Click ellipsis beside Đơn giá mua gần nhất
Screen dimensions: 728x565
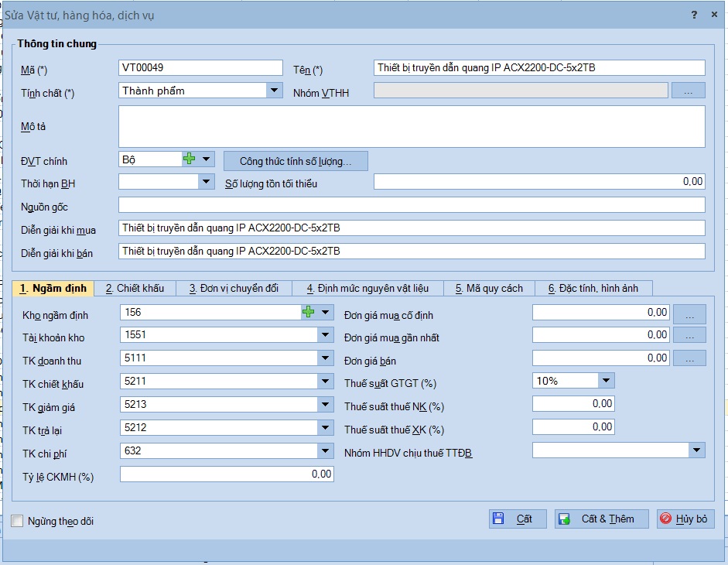(689, 335)
